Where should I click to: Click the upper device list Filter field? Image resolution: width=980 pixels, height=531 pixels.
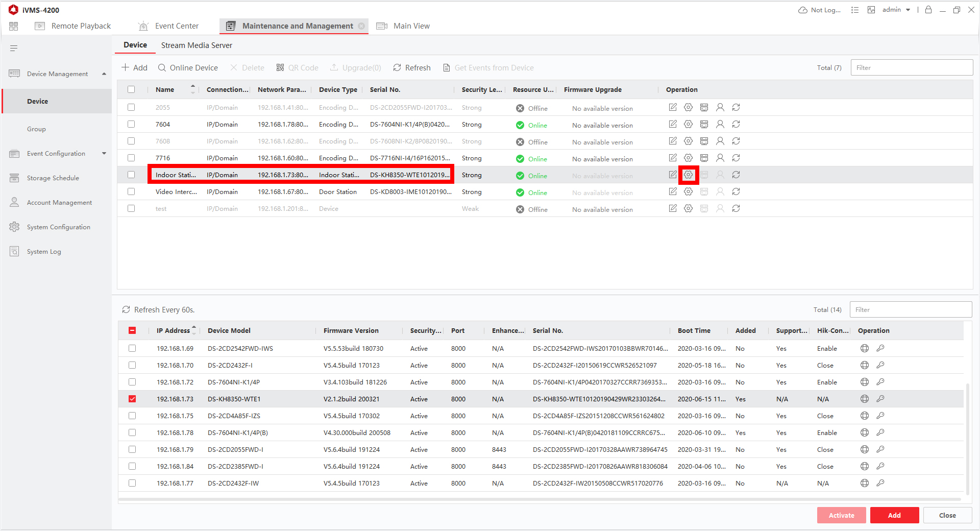click(912, 68)
